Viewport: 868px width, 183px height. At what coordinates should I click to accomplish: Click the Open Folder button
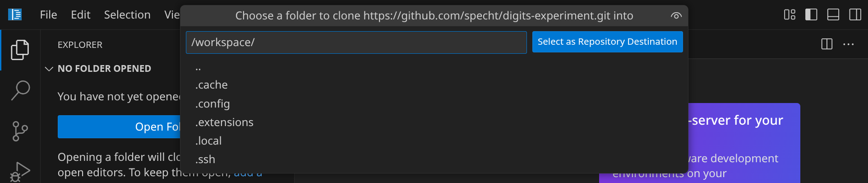119,127
